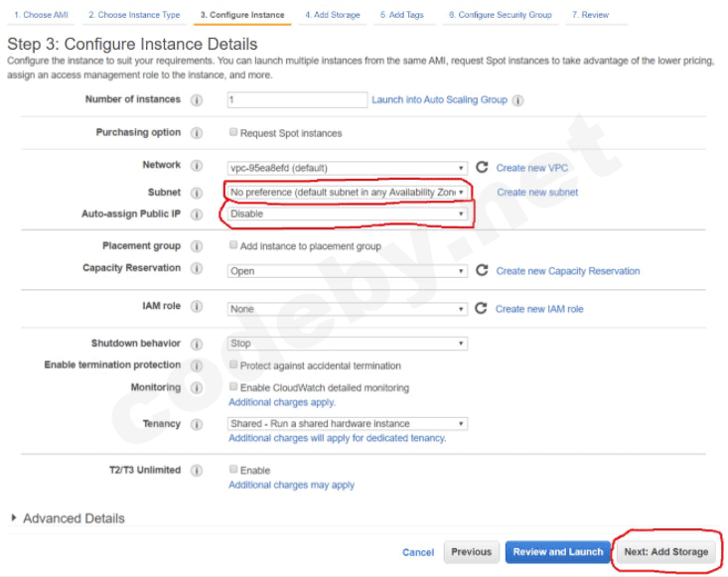The width and height of the screenshot is (728, 577).
Task: Click info icon beside Tenancy label
Action: [197, 424]
